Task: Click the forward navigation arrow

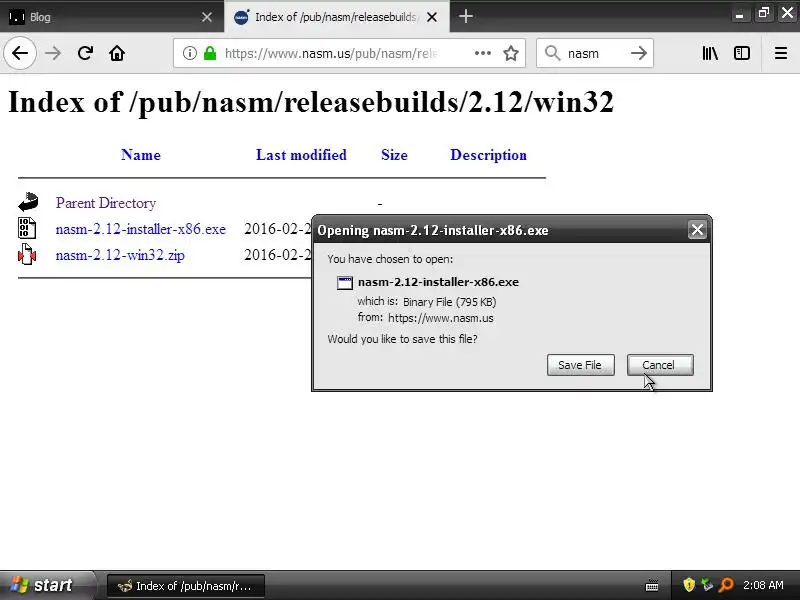Action: pyautogui.click(x=53, y=53)
